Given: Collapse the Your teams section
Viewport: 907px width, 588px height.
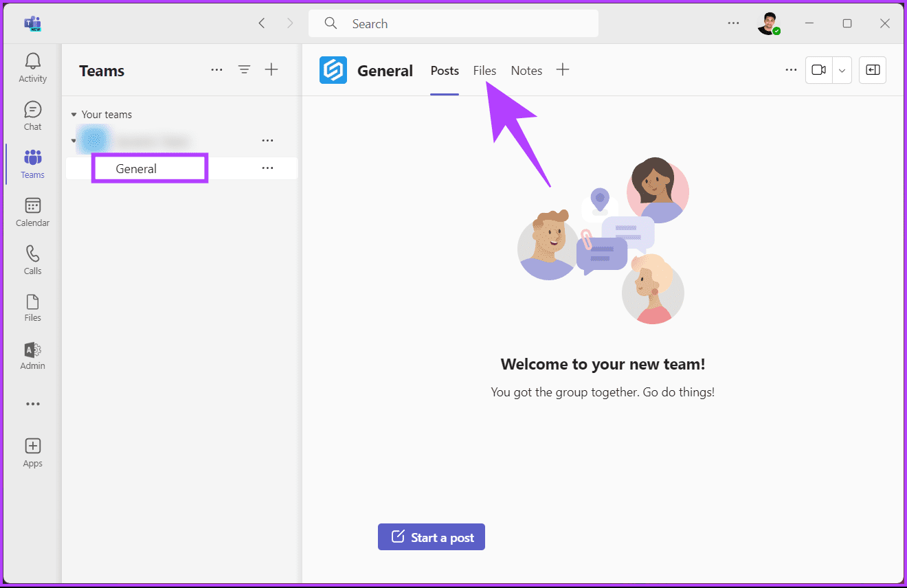Looking at the screenshot, I should 74,115.
